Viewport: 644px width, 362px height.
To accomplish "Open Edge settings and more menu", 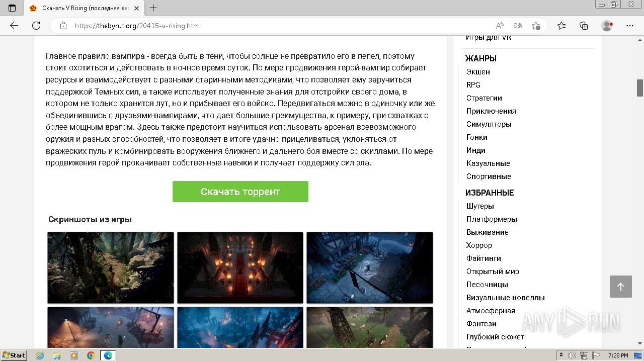I will click(x=630, y=26).
